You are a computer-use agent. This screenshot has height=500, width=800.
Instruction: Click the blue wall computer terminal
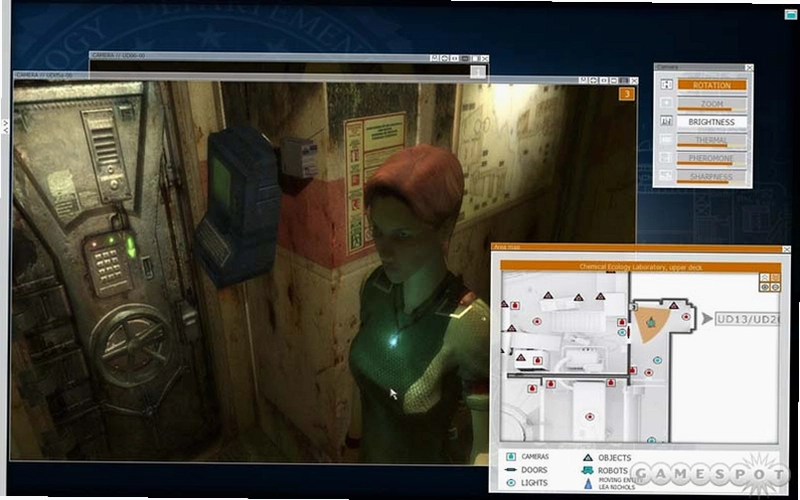point(238,207)
